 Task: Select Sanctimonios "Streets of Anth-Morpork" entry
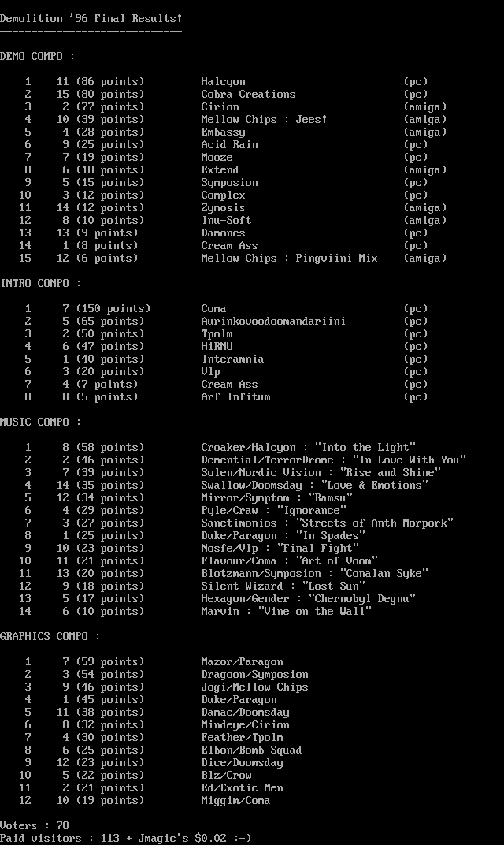327,523
